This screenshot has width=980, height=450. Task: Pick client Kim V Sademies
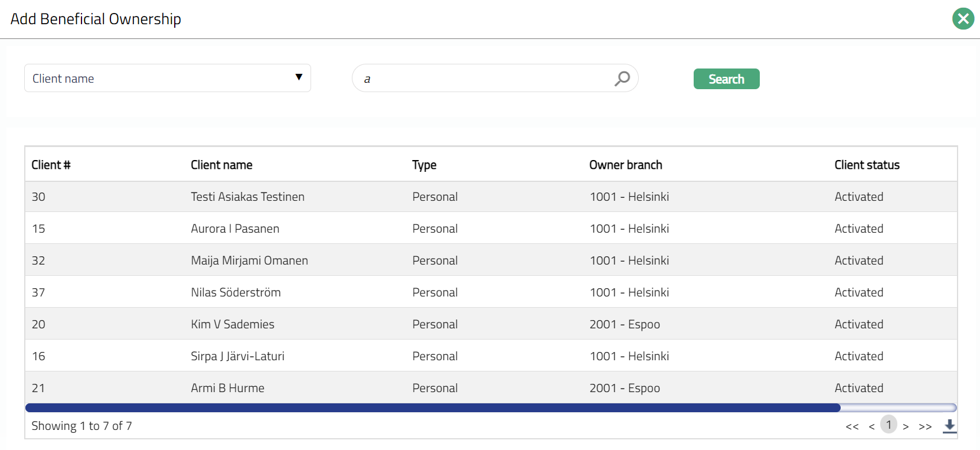[233, 324]
